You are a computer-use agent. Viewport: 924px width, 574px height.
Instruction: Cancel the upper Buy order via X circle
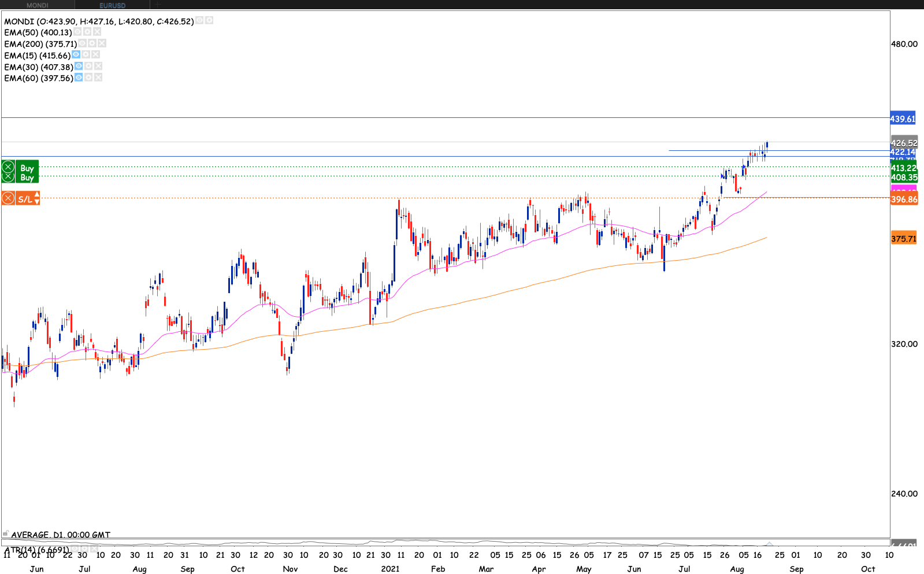[8, 168]
